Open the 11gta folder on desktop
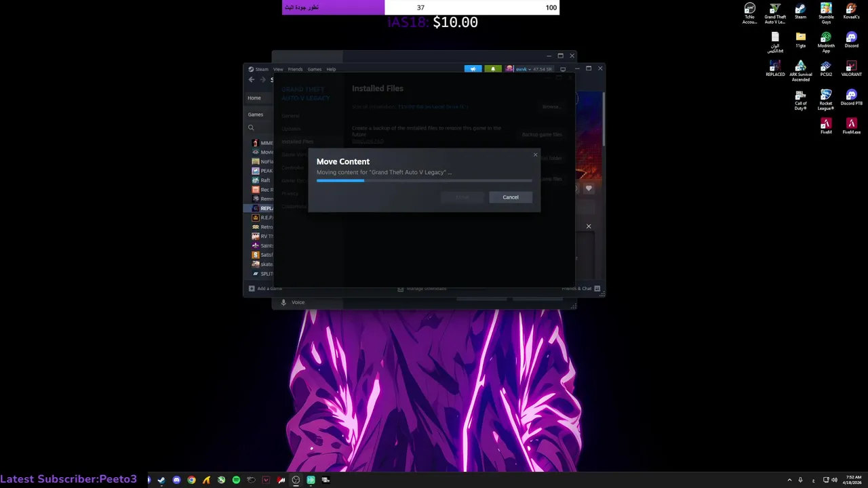This screenshot has height=488, width=868. (x=800, y=40)
